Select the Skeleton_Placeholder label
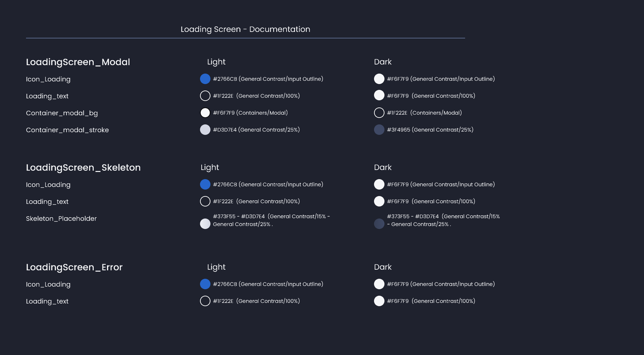The width and height of the screenshot is (644, 355). pos(61,219)
